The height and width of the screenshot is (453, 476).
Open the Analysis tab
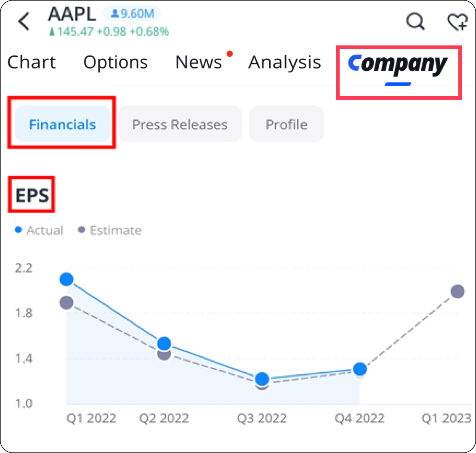pyautogui.click(x=285, y=62)
